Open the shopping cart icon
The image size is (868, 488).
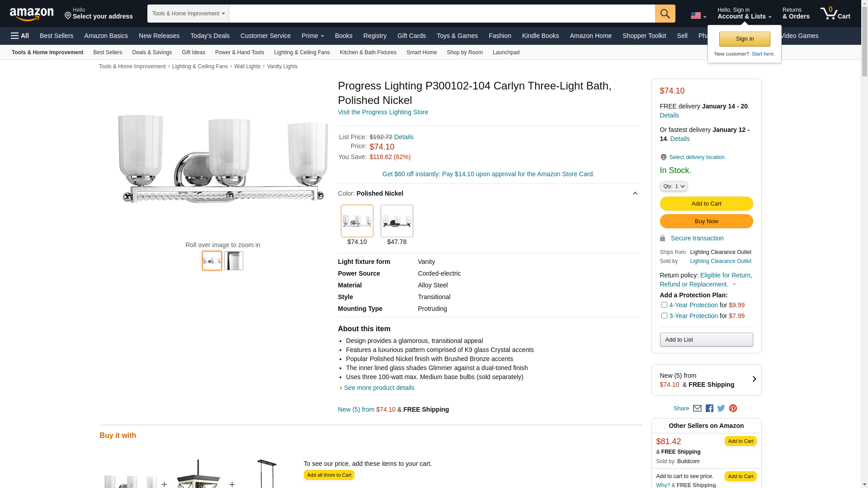click(x=835, y=14)
